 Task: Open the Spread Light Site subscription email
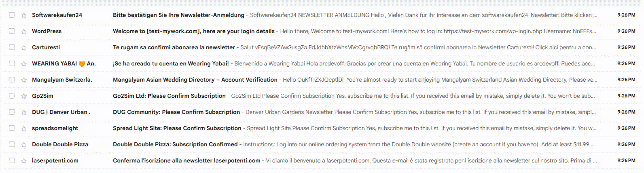pos(177,128)
